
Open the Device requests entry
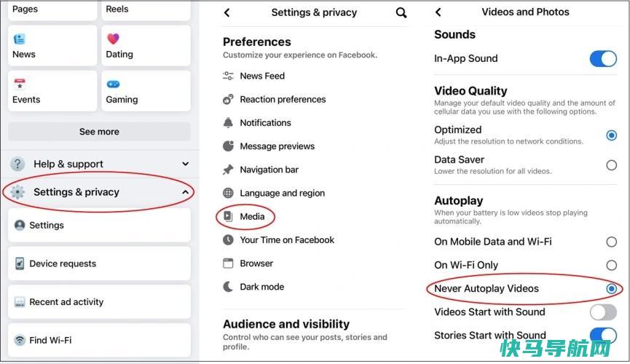click(x=99, y=264)
